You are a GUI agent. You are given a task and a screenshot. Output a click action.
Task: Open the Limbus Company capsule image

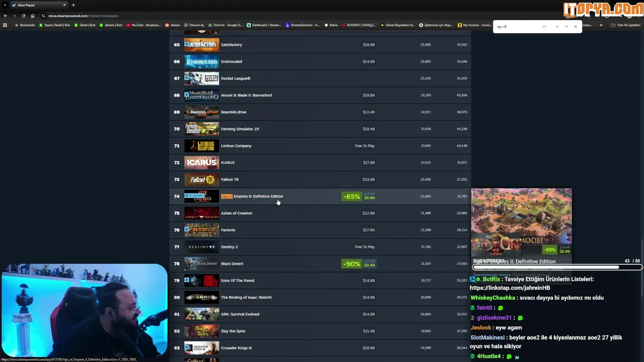201,146
